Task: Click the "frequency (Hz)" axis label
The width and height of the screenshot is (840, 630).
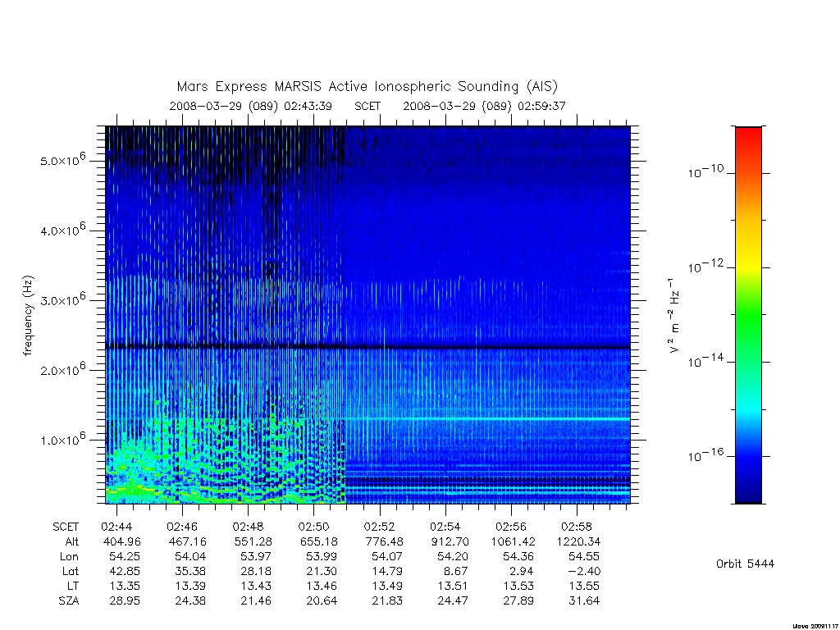Action: 28,315
